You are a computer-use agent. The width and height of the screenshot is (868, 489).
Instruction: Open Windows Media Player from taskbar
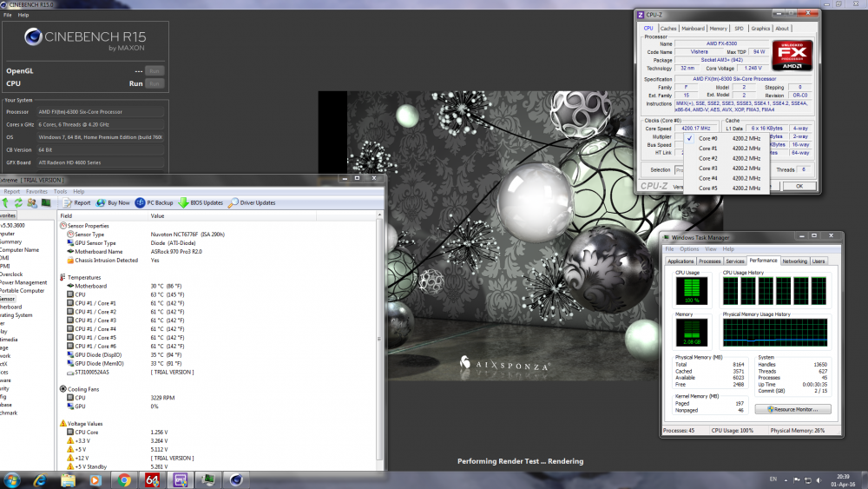(95, 480)
